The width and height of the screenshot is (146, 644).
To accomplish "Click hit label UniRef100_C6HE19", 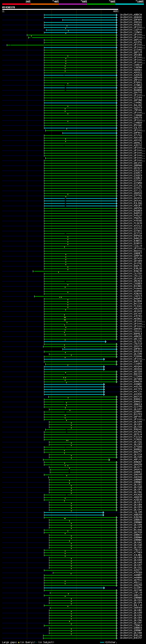I will (131, 65).
